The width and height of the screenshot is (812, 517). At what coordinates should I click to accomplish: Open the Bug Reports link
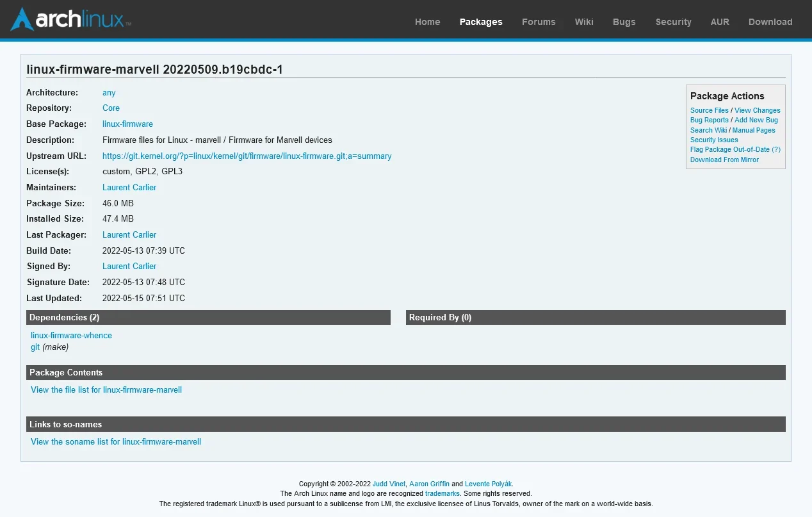pyautogui.click(x=710, y=120)
